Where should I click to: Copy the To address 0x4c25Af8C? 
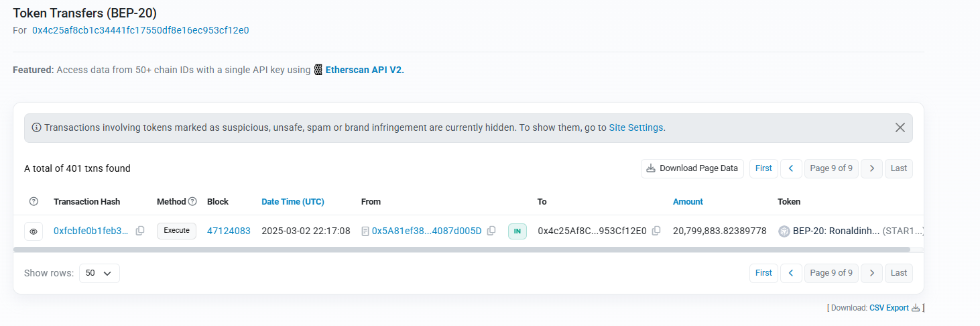click(x=656, y=231)
